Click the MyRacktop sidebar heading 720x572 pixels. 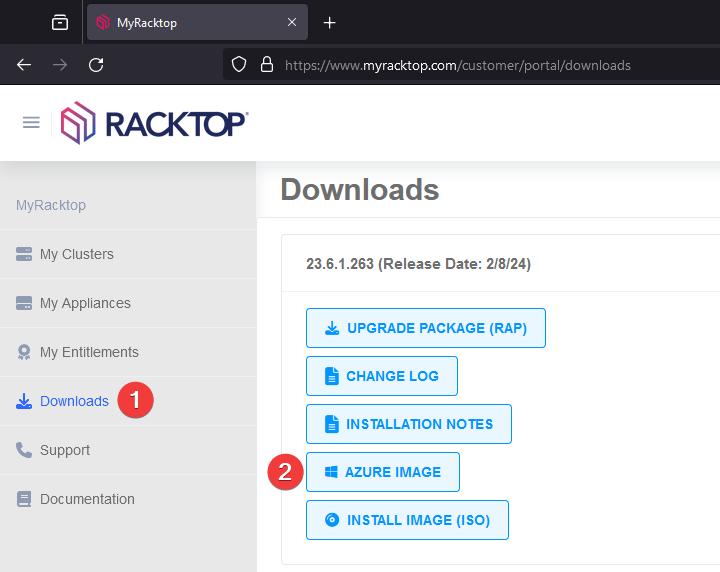click(51, 205)
